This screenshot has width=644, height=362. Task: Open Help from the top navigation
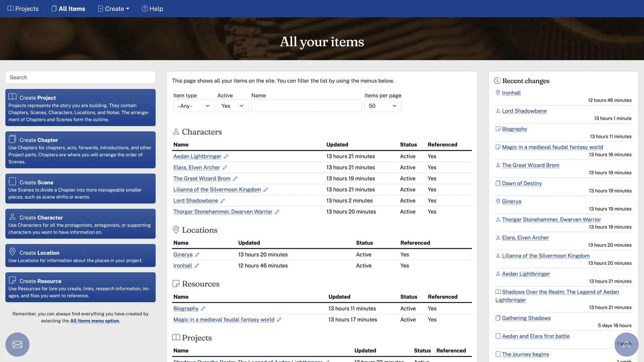click(x=152, y=9)
